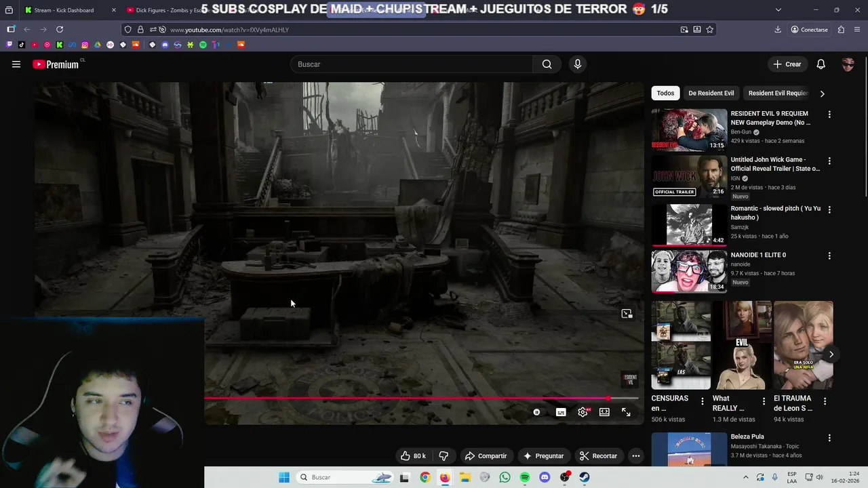The width and height of the screenshot is (868, 488).
Task: Open Spotify from the taskbar
Action: point(525,477)
